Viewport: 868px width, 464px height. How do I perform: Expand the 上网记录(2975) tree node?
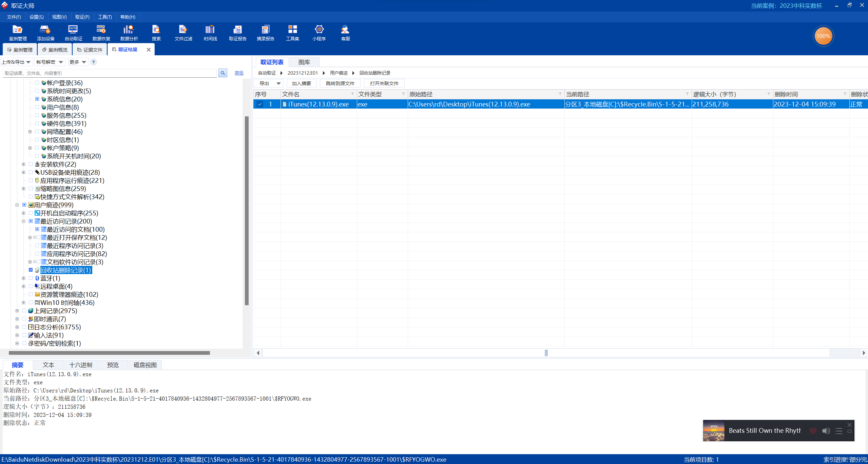click(x=17, y=311)
